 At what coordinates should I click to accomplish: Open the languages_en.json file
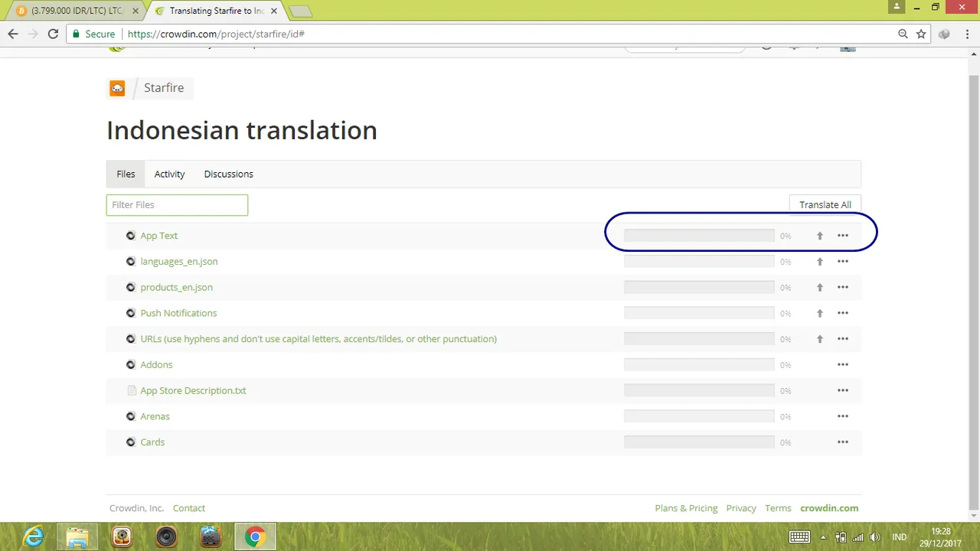coord(178,262)
